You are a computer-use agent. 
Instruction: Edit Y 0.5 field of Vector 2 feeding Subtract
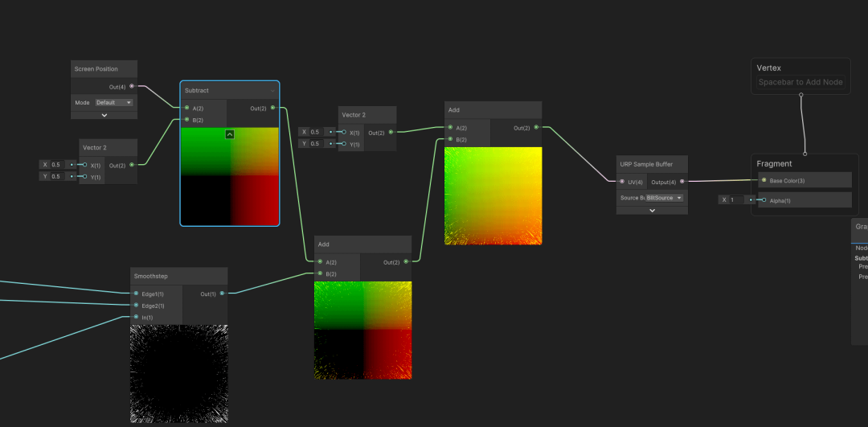58,176
